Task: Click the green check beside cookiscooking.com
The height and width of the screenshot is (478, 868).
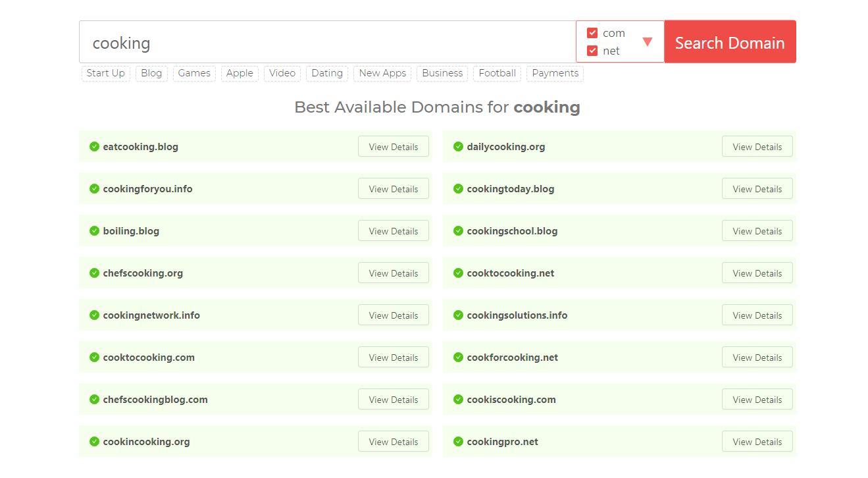Action: 458,399
